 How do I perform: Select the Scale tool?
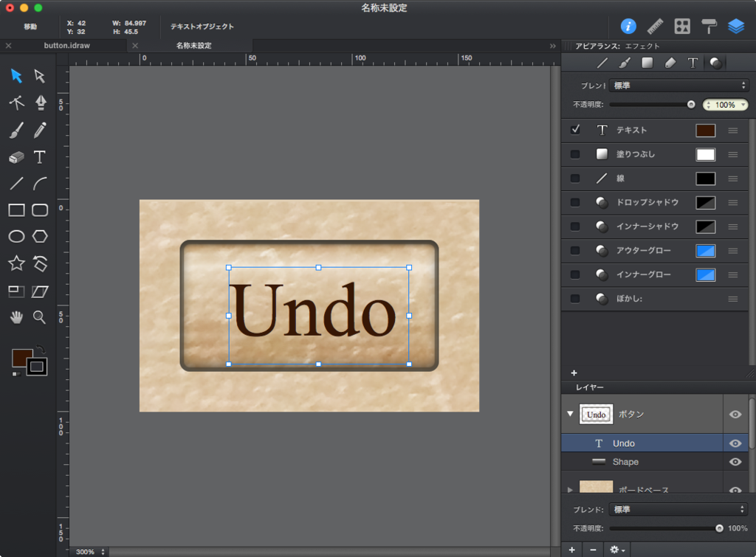(x=16, y=291)
